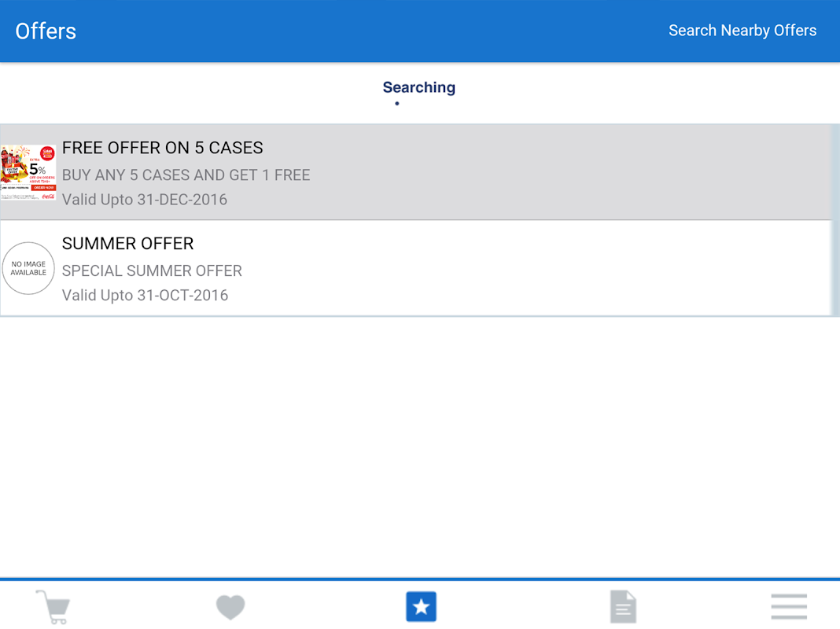Click BUY ANY 5 CASES description

186,175
